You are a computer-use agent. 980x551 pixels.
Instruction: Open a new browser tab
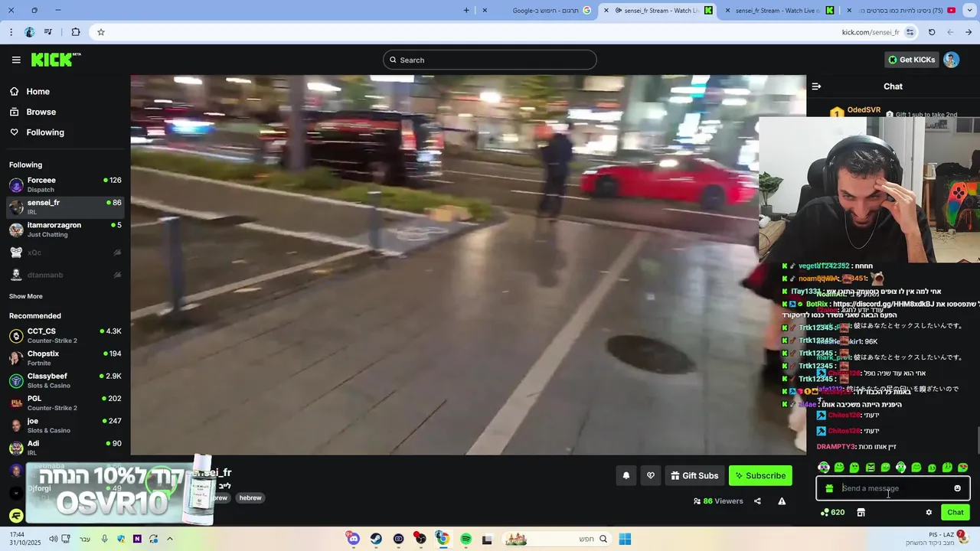pyautogui.click(x=466, y=10)
